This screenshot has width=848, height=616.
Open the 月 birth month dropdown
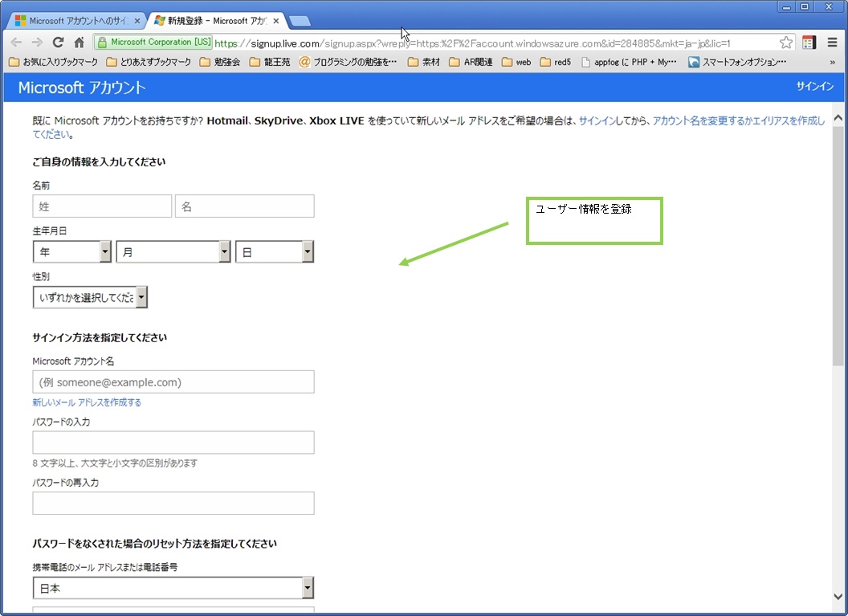click(173, 252)
